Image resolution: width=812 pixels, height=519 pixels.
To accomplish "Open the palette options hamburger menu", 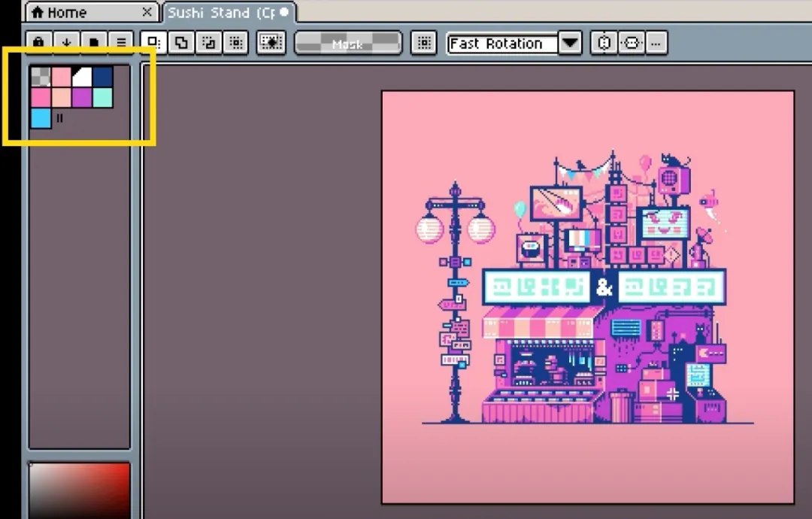I will pyautogui.click(x=121, y=42).
